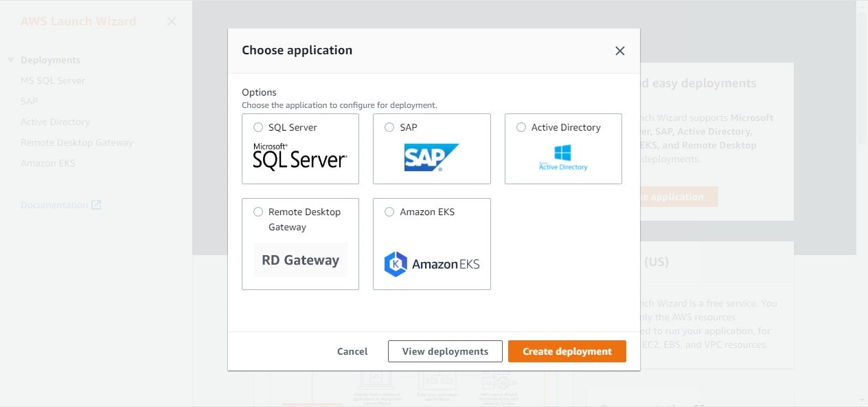
Task: Select the SQL Server radio button
Action: [258, 127]
